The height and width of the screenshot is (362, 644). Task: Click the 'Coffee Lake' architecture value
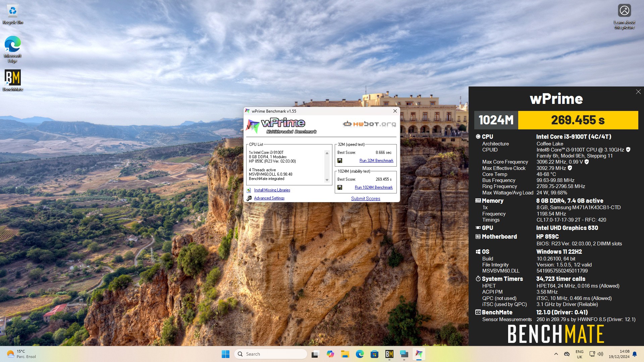550,143
